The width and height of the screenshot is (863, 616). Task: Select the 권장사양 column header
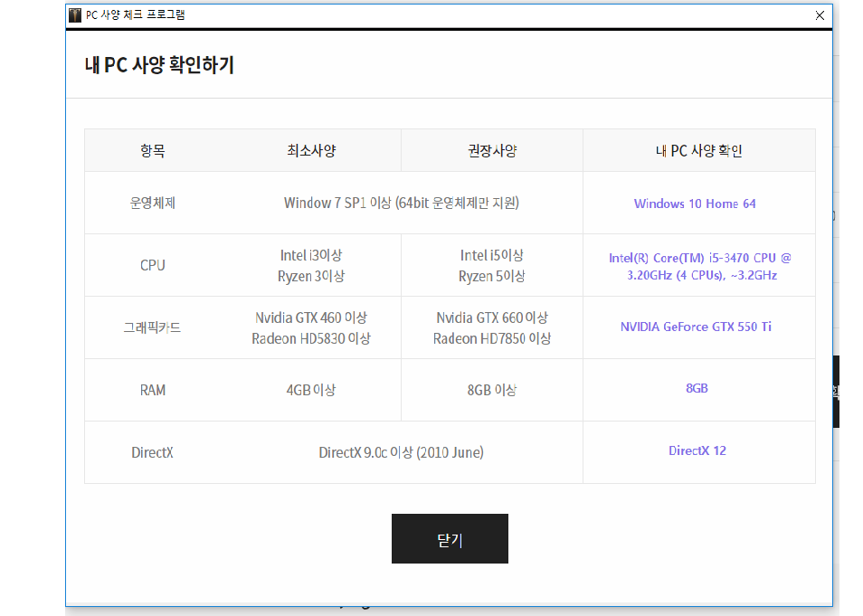coord(491,151)
